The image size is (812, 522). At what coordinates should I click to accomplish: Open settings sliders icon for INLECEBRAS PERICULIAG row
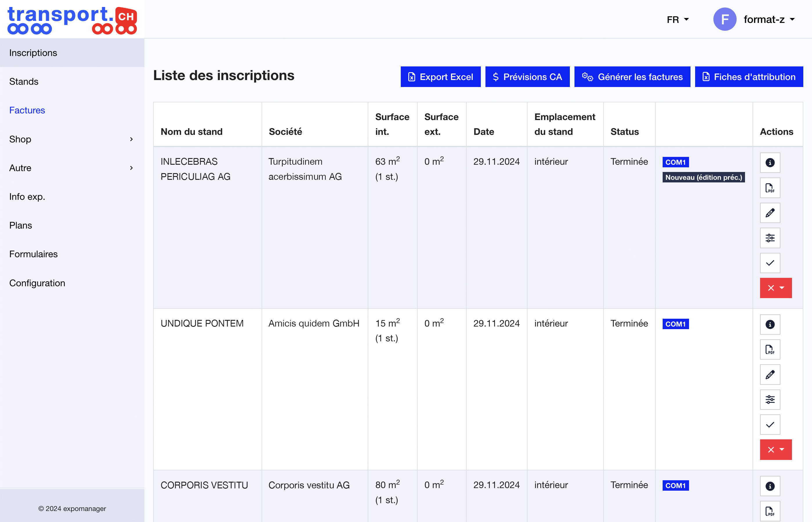(x=770, y=238)
